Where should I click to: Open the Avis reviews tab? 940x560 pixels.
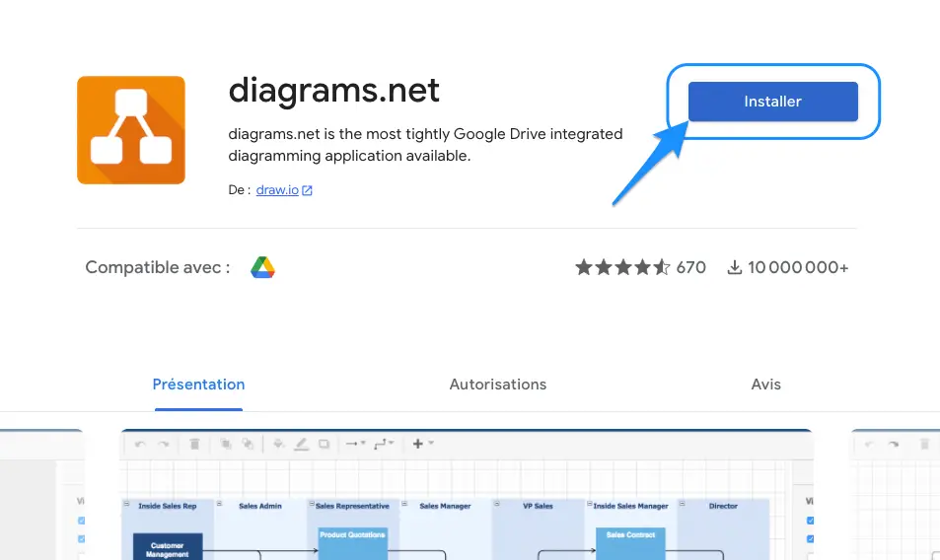(765, 385)
